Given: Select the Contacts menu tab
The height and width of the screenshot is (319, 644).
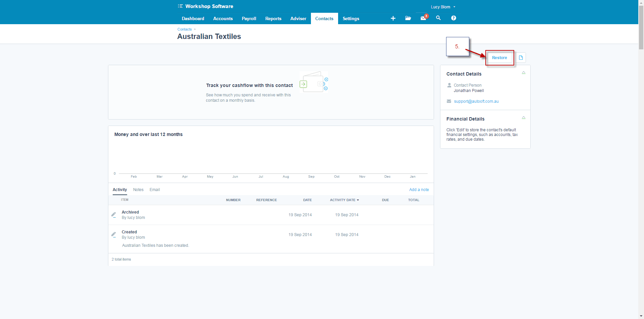Looking at the screenshot, I should click(324, 18).
